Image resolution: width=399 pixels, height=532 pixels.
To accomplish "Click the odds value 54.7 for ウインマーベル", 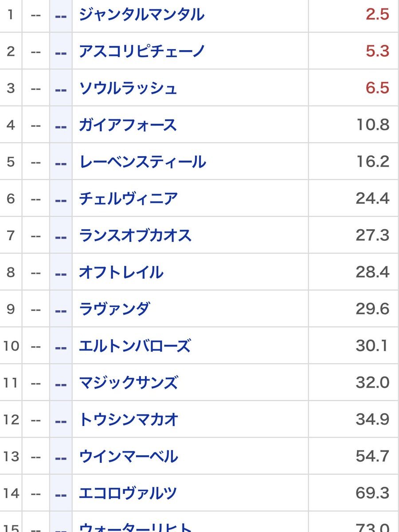I will 372,457.
